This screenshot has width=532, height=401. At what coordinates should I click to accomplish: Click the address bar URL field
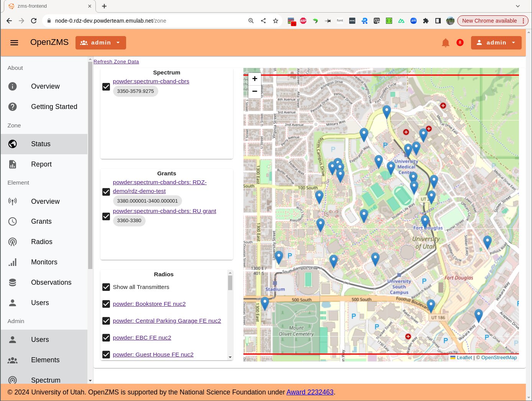pyautogui.click(x=146, y=21)
